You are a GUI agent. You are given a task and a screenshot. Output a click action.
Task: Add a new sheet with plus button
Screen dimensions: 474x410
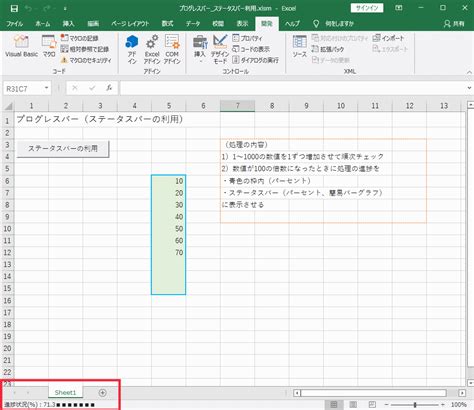102,393
